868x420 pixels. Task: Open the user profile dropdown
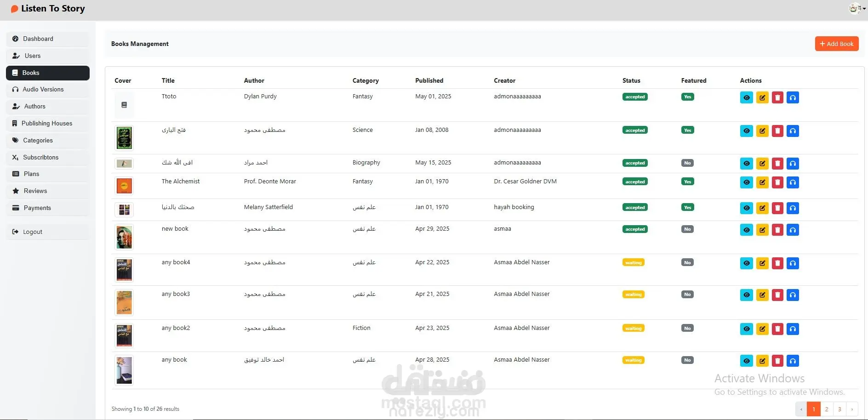click(x=857, y=8)
